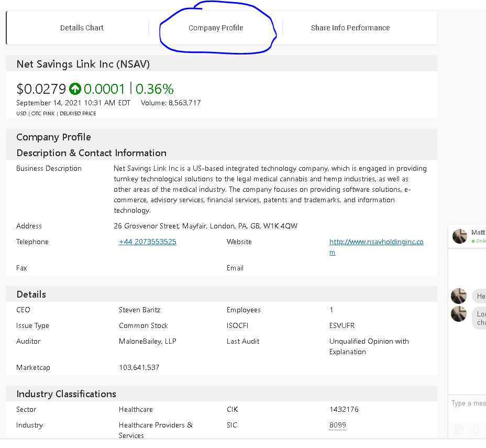Click the 'Industry' row label
Screen dimensions: 486x448
click(29, 425)
